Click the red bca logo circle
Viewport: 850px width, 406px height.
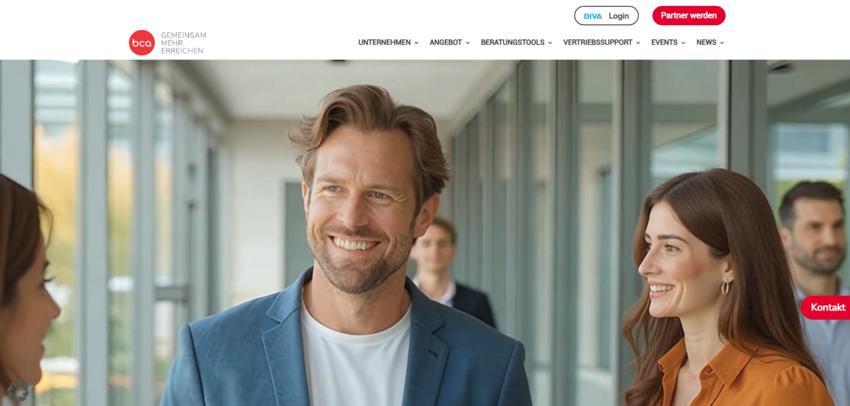141,42
